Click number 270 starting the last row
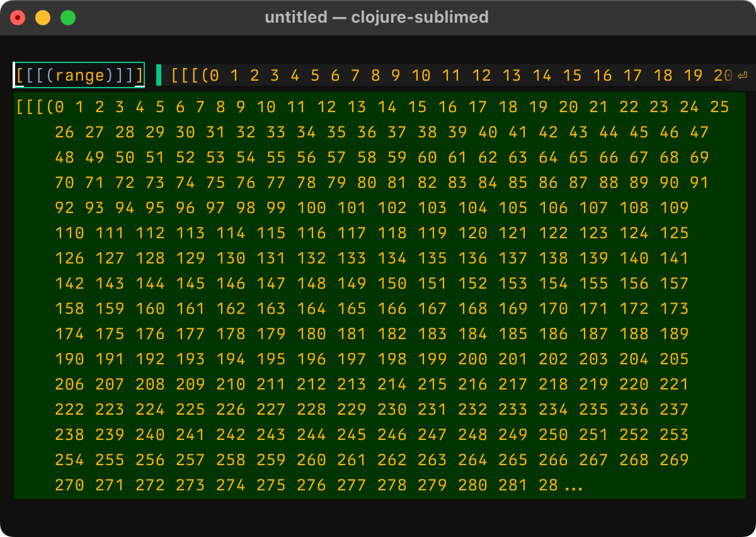756x537 pixels. 69,485
